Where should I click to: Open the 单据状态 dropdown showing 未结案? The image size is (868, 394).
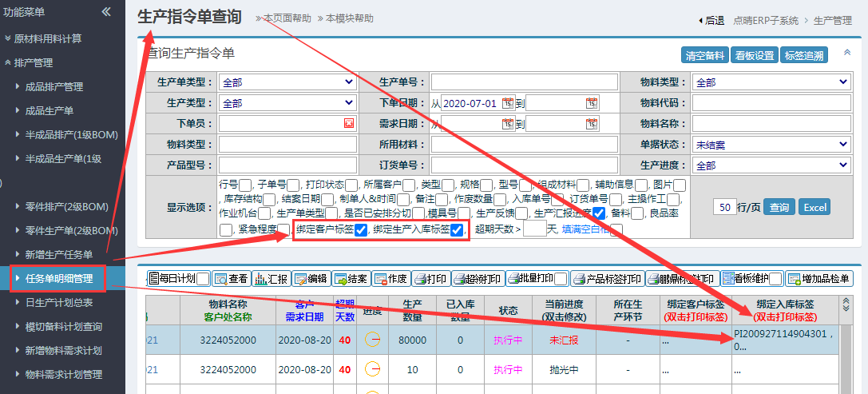click(771, 145)
